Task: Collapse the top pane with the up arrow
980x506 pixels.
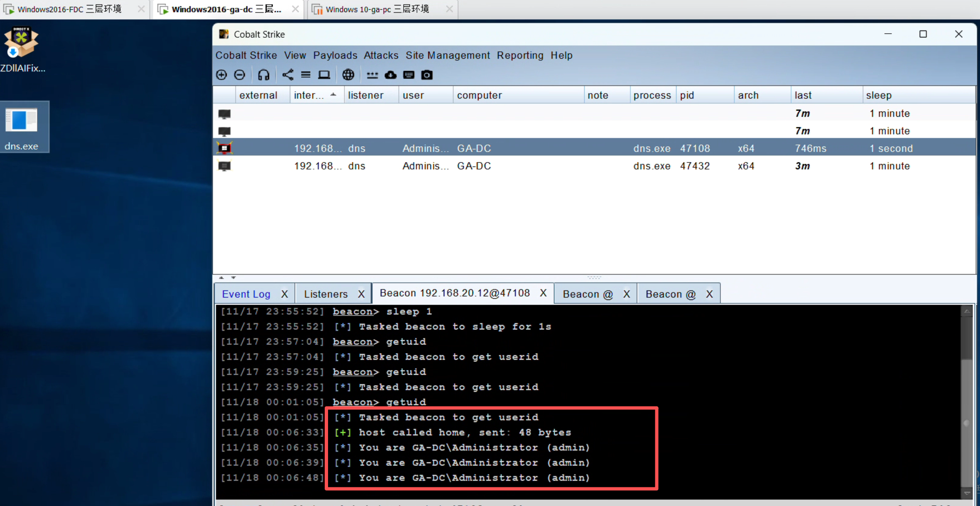Action: [221, 277]
